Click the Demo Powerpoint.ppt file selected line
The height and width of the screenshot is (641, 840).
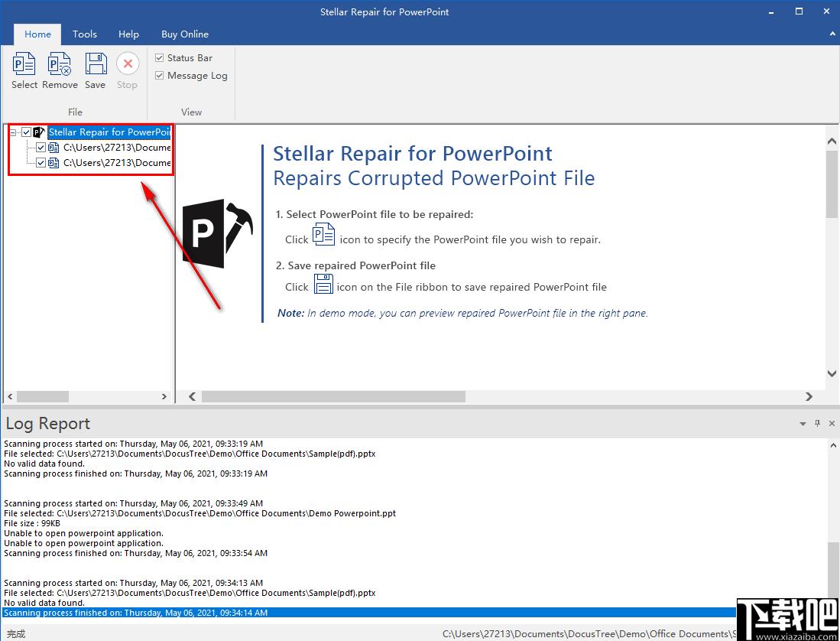coord(199,513)
